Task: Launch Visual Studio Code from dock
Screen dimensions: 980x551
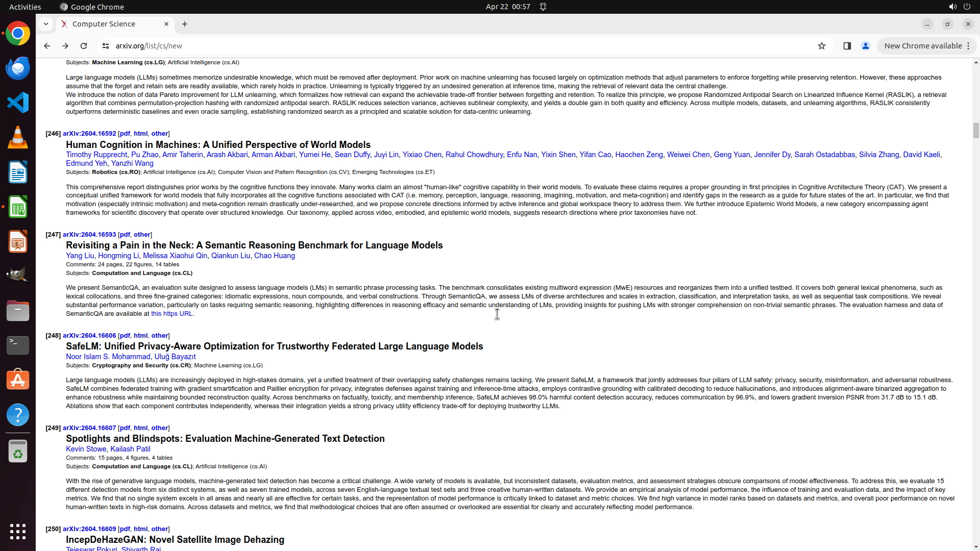Action: (18, 103)
